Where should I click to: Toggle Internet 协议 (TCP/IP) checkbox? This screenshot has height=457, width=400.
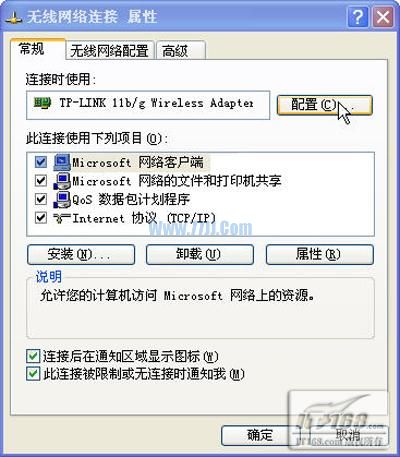pyautogui.click(x=41, y=218)
